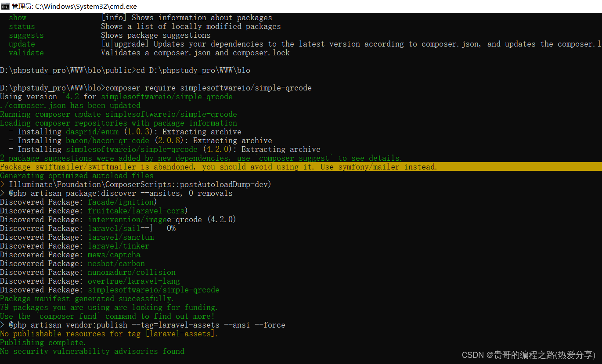Click the 'cd D:\phpstudy_pro\WWW\blo' command line
The image size is (602, 364).
(125, 70)
